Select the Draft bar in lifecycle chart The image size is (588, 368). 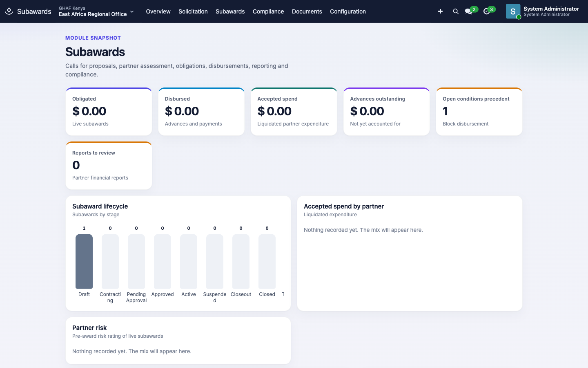click(84, 261)
